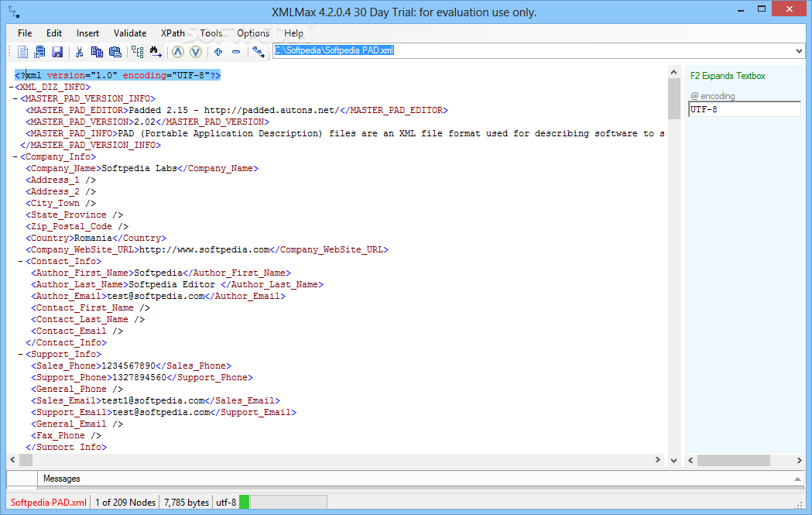Viewport: 812px width, 515px height.
Task: Open the file path dropdown arrow
Action: pos(799,51)
